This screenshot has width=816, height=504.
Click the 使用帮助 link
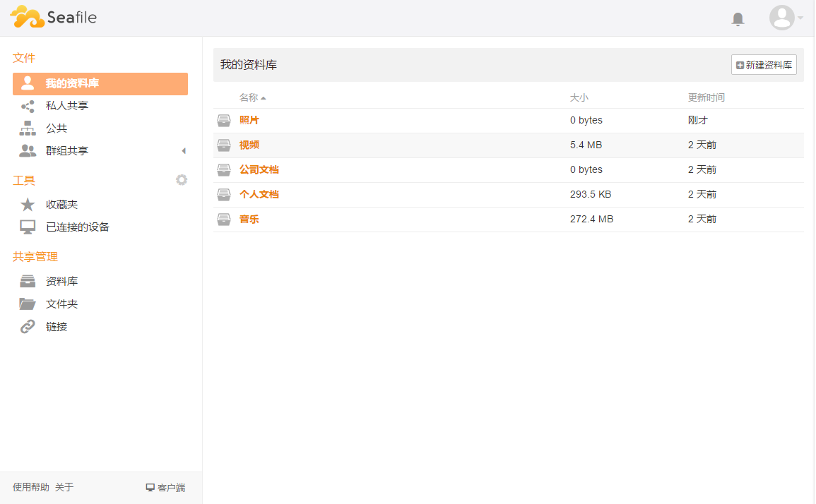(31, 487)
